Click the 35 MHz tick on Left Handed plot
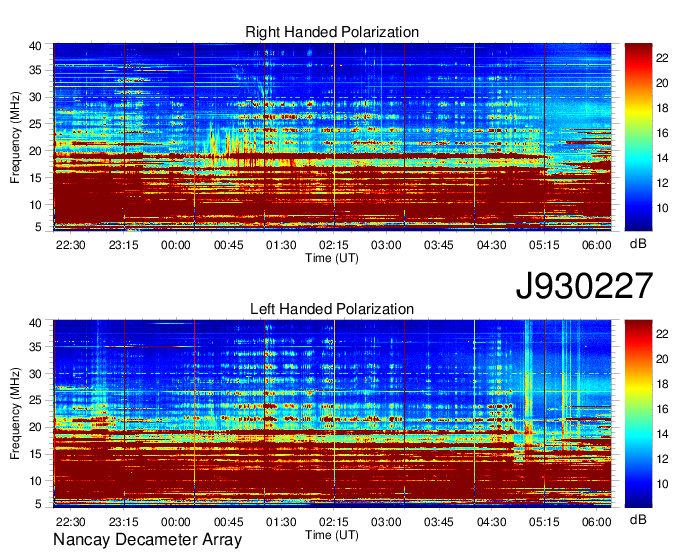 [x=36, y=346]
